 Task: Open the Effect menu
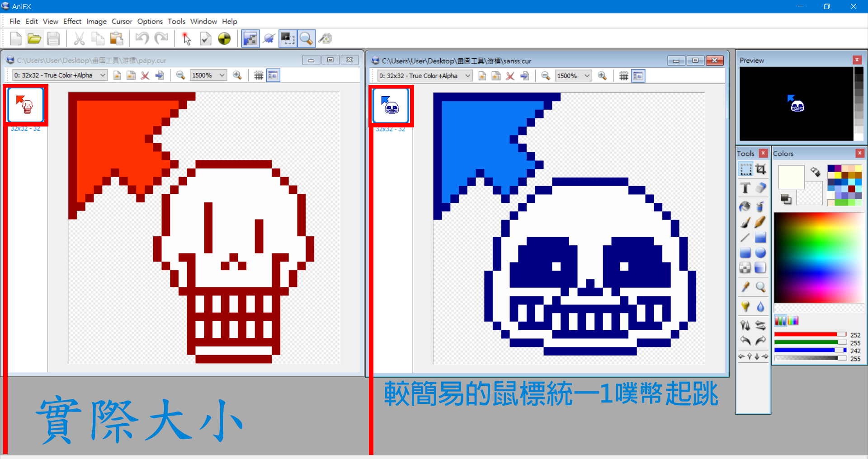coord(72,21)
